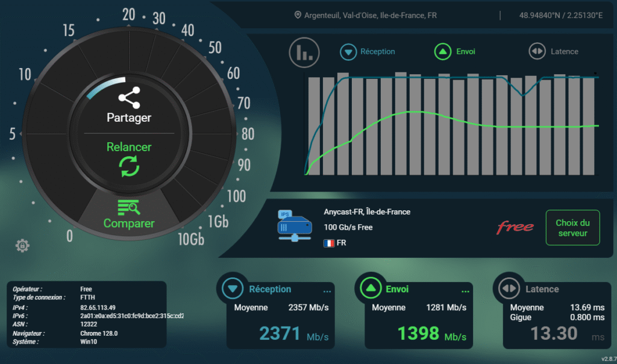Open settings gear with padlock icon
The width and height of the screenshot is (617, 364).
click(x=22, y=245)
